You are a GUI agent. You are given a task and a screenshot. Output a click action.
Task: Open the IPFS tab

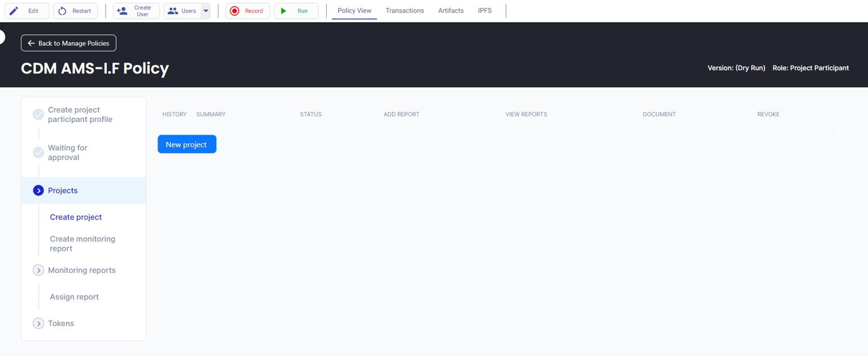484,11
